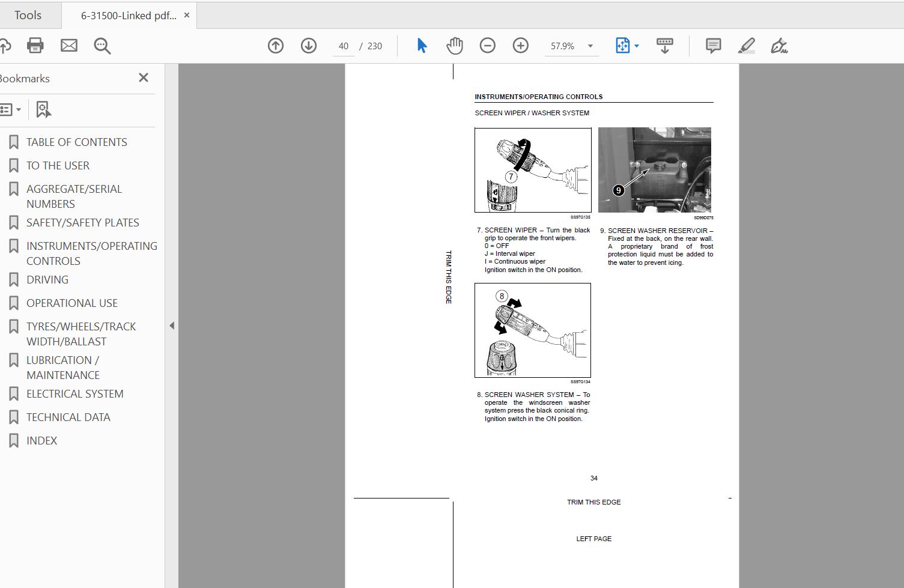The width and height of the screenshot is (904, 588).
Task: Go to previous page with up arrow
Action: pyautogui.click(x=276, y=46)
